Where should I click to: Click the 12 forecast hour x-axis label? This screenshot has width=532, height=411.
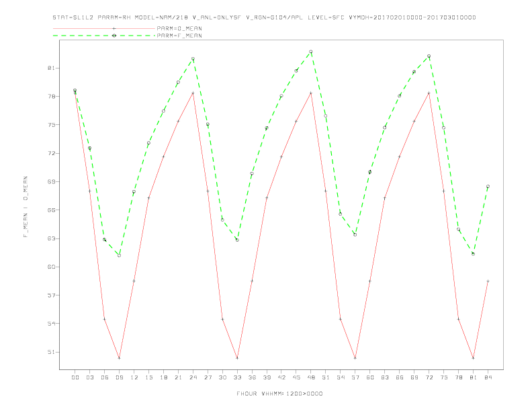click(x=134, y=377)
